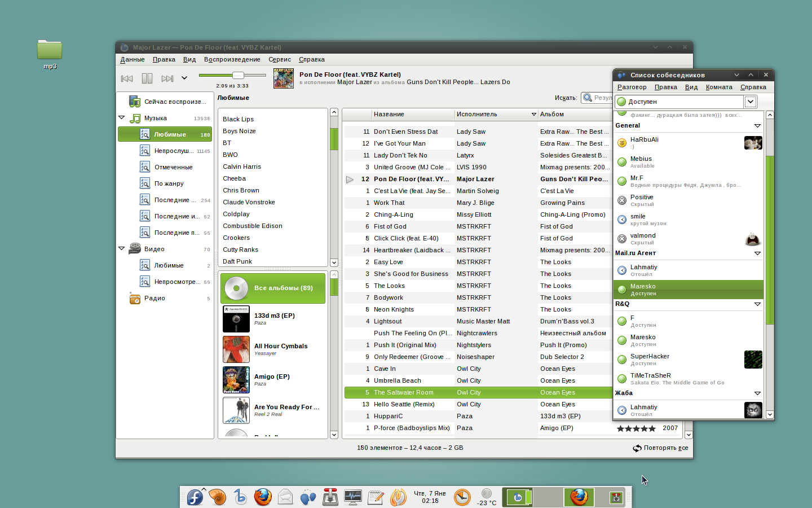
Task: Click the previous track button
Action: pyautogui.click(x=127, y=78)
